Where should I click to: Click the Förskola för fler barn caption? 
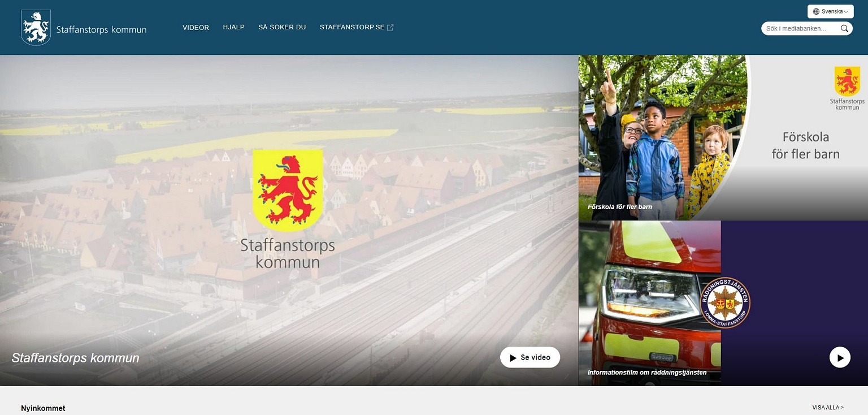tap(620, 207)
